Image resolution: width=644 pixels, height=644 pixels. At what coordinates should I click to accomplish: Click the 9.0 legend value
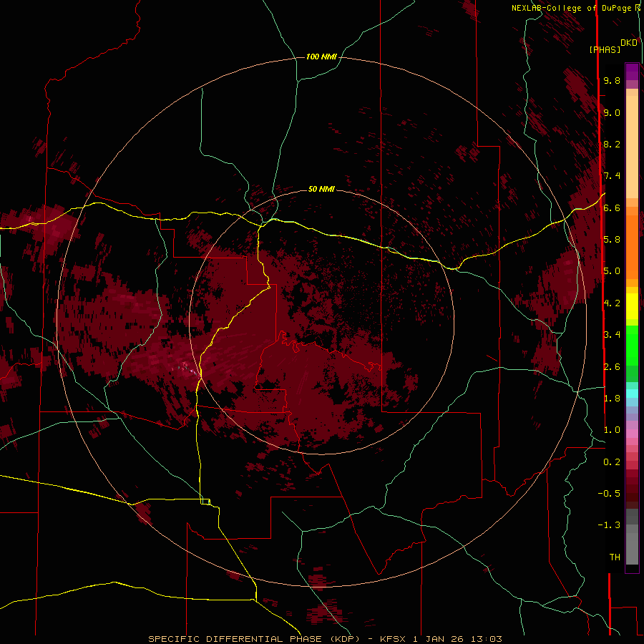[612, 112]
